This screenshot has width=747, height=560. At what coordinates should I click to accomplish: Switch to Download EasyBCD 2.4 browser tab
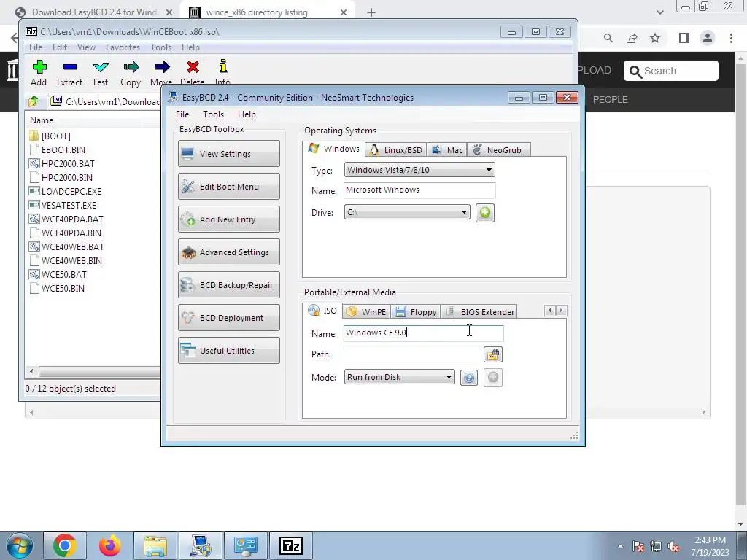(94, 12)
